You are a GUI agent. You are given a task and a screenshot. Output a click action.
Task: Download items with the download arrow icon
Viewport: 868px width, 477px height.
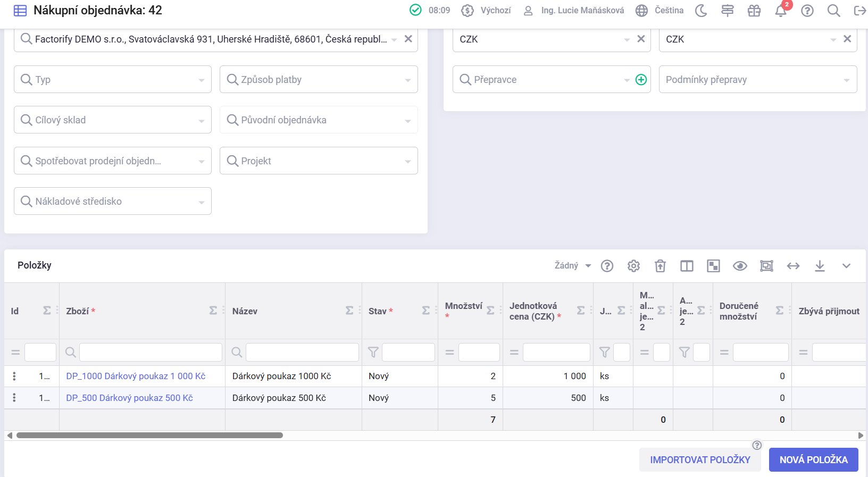pos(820,266)
